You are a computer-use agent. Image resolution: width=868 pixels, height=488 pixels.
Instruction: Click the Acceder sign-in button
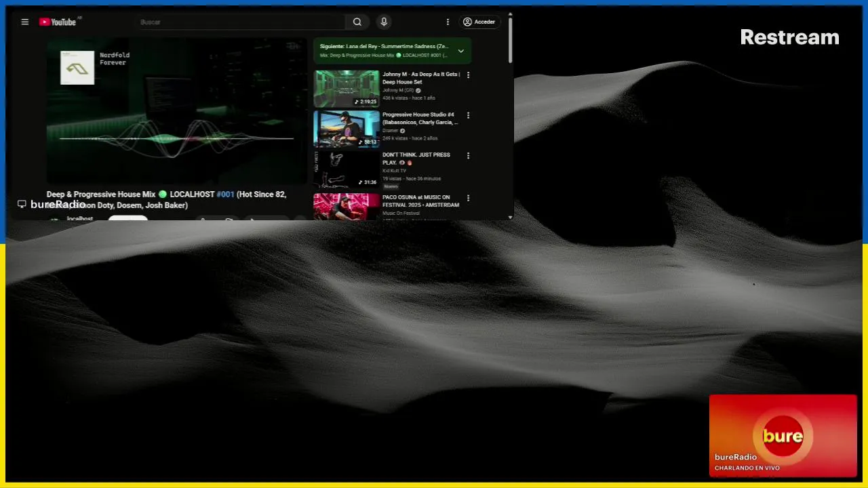pyautogui.click(x=479, y=22)
